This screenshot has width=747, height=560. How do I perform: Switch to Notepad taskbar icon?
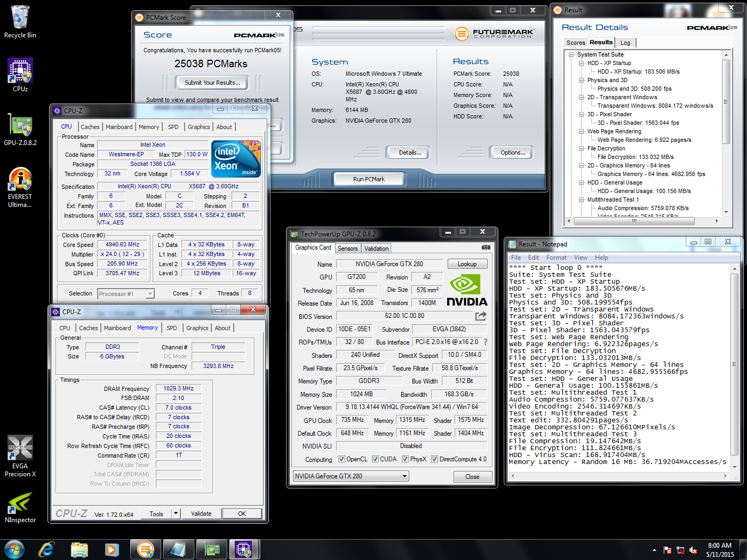[x=178, y=549]
